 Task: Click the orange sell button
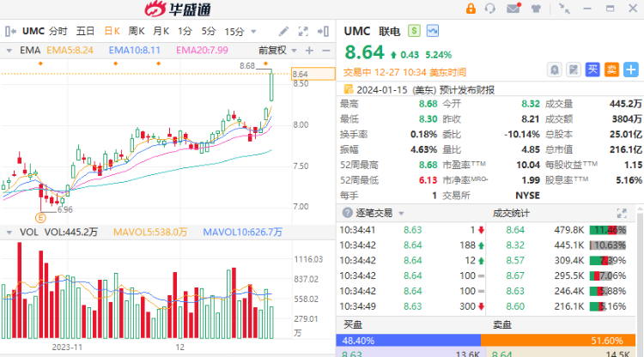(611, 70)
